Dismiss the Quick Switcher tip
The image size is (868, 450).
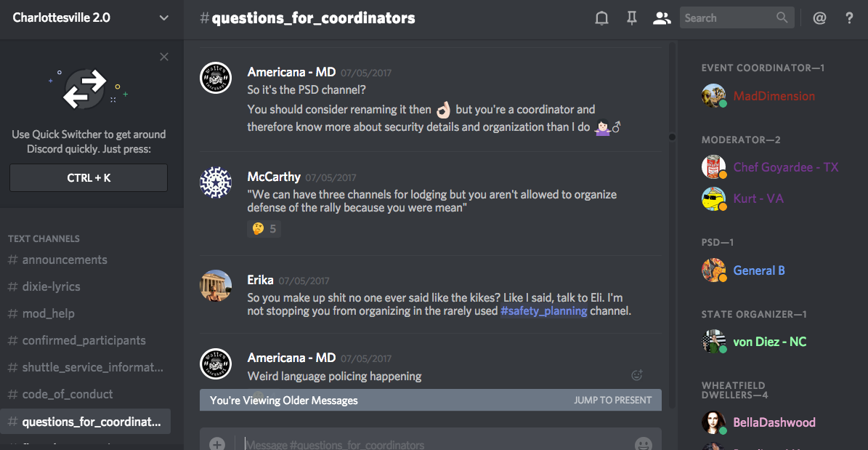[x=164, y=57]
